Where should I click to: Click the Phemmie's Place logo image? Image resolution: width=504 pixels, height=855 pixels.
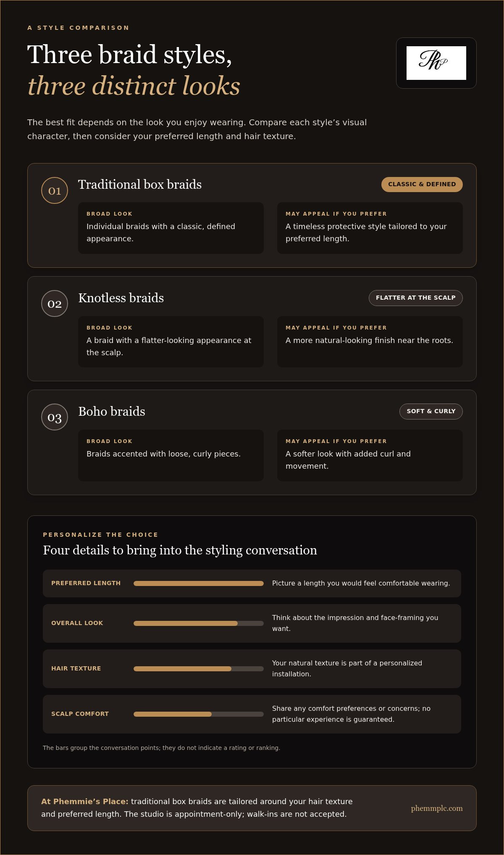click(x=436, y=63)
